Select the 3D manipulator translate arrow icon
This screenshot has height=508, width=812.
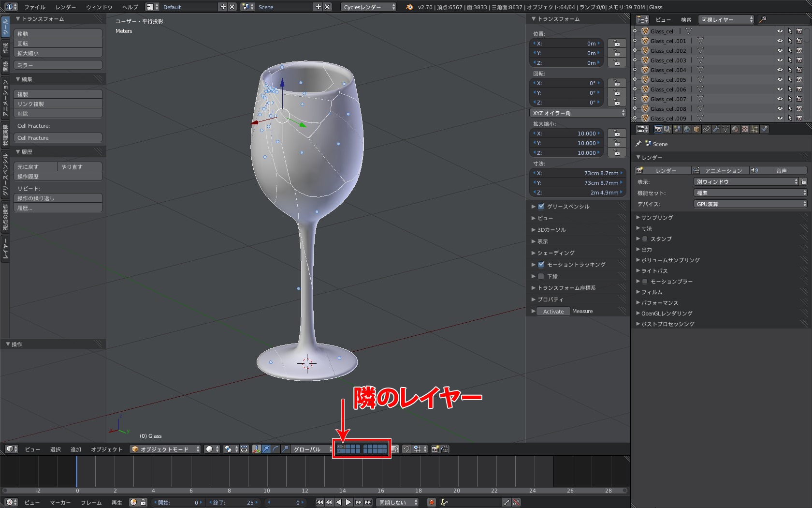pos(266,449)
